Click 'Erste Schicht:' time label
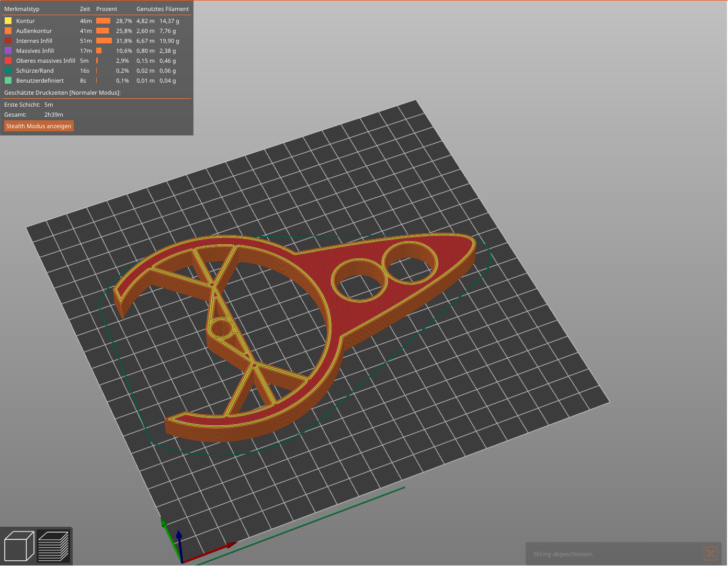 pyautogui.click(x=22, y=105)
